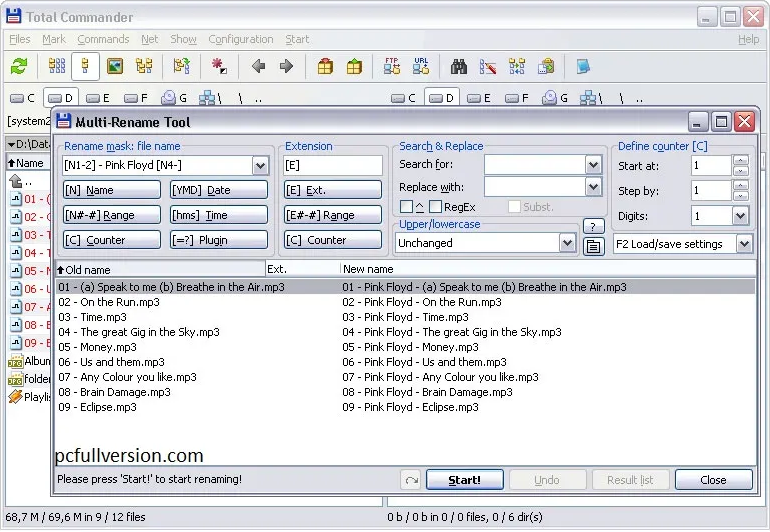770x532 pixels.
Task: Show directory tree view icon
Action: (x=144, y=66)
